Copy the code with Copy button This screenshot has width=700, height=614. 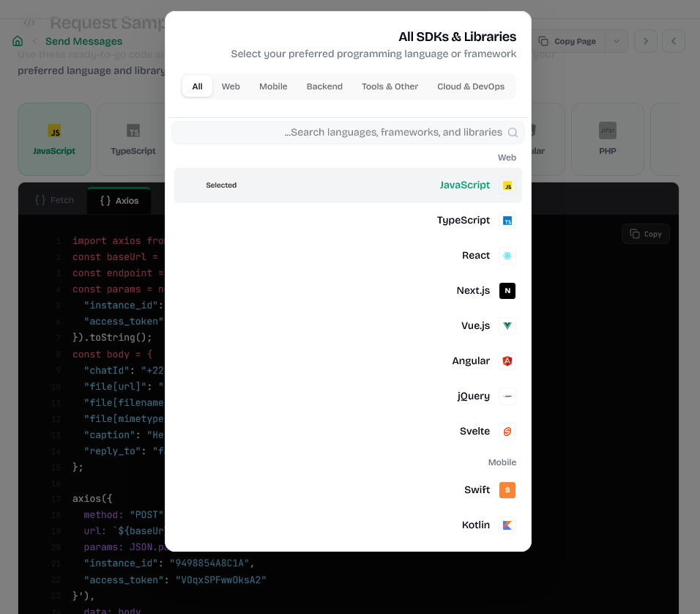[x=646, y=234]
